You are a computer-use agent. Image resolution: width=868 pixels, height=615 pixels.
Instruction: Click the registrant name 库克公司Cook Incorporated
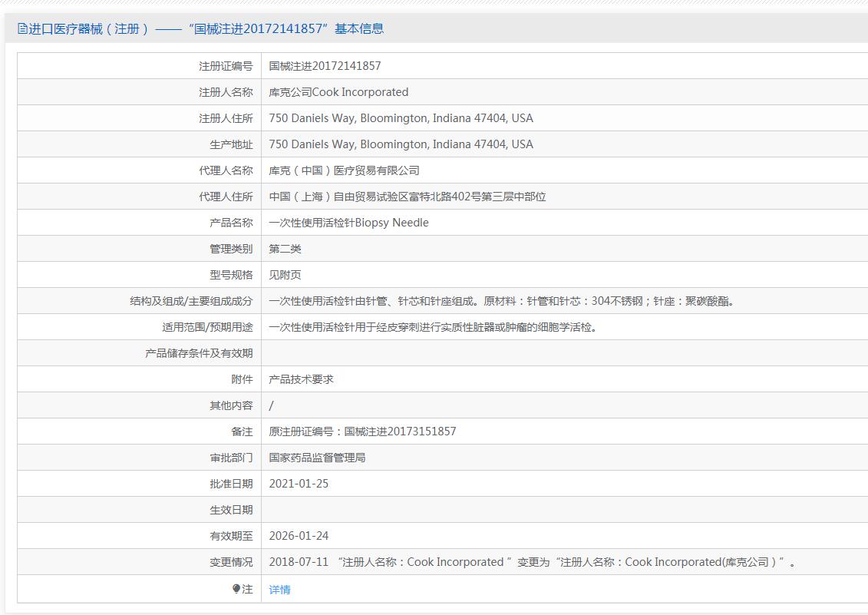(338, 92)
